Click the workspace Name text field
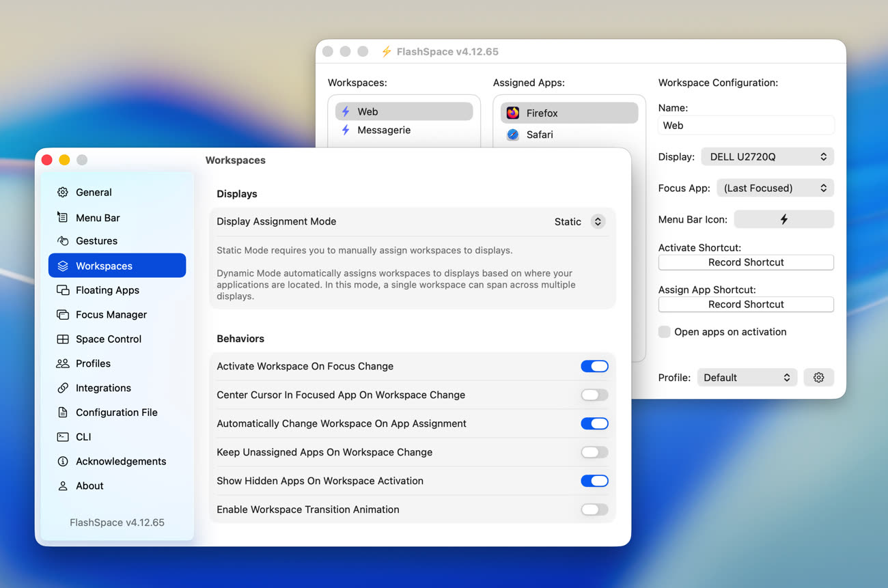888x588 pixels. click(x=746, y=126)
